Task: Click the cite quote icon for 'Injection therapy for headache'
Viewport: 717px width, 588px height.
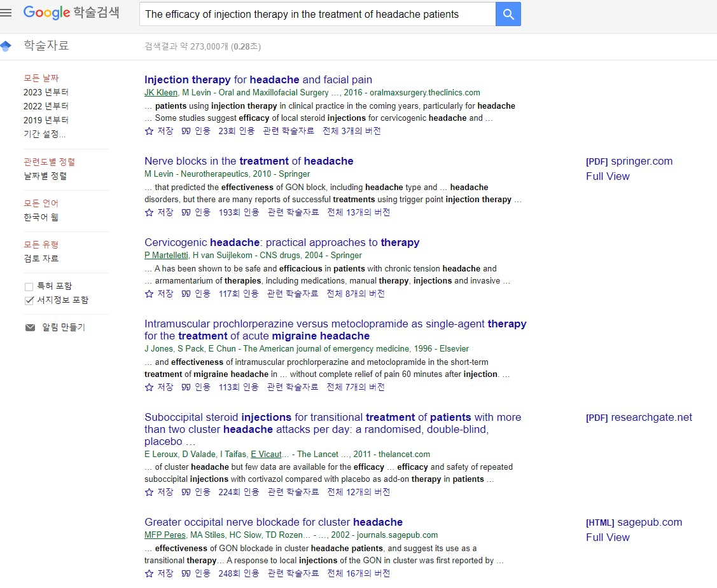Action: (186, 131)
